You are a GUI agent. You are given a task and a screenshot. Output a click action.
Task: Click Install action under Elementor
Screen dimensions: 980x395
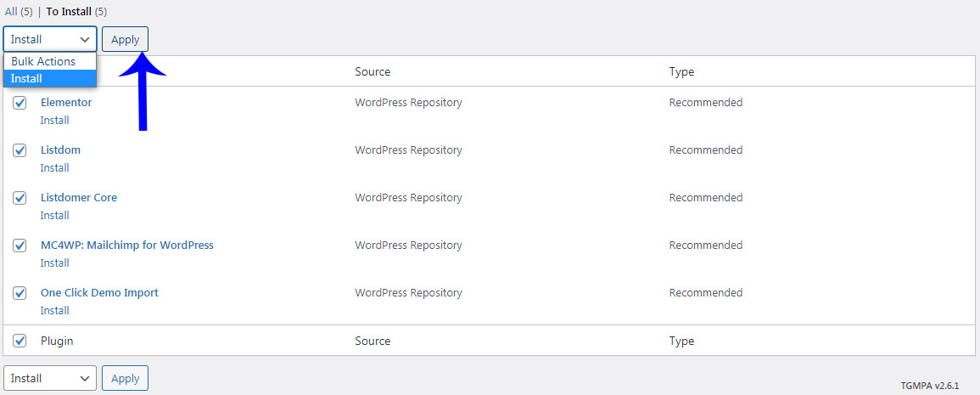[55, 121]
